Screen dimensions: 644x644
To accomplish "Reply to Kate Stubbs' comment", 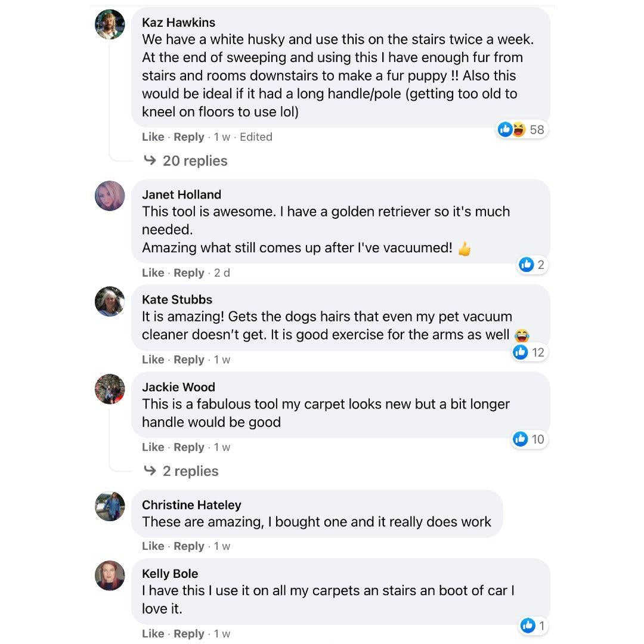I will [189, 360].
